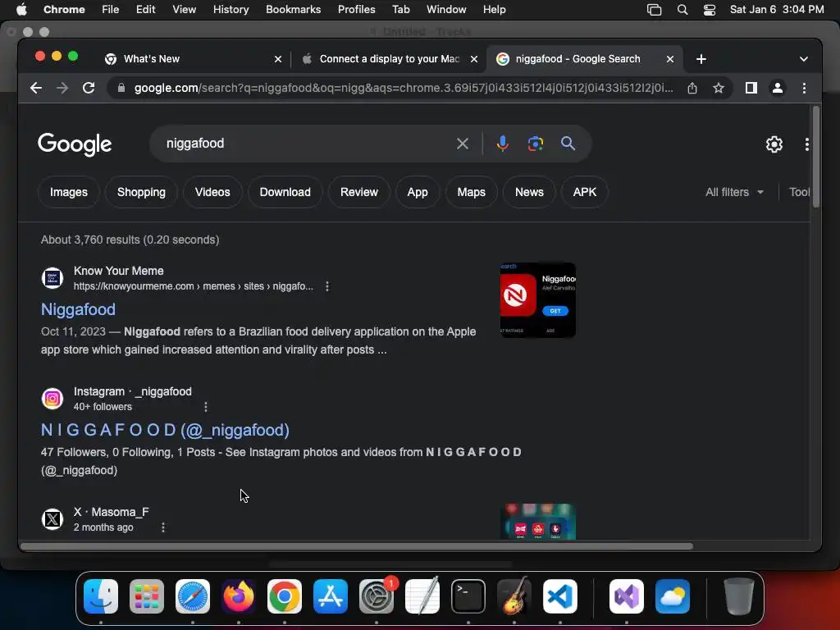The height and width of the screenshot is (630, 840).
Task: Open the Bookmarks menu in menu bar
Action: [x=293, y=10]
